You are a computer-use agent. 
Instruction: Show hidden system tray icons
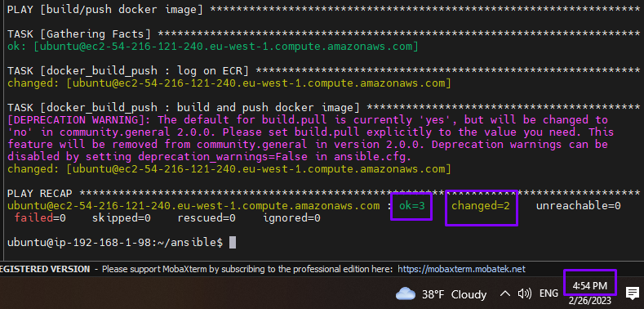point(504,293)
